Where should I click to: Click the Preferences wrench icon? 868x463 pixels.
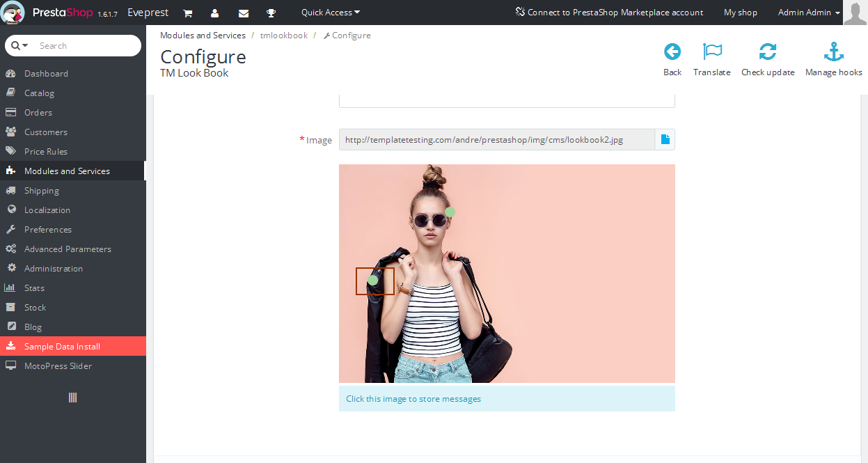[10, 229]
